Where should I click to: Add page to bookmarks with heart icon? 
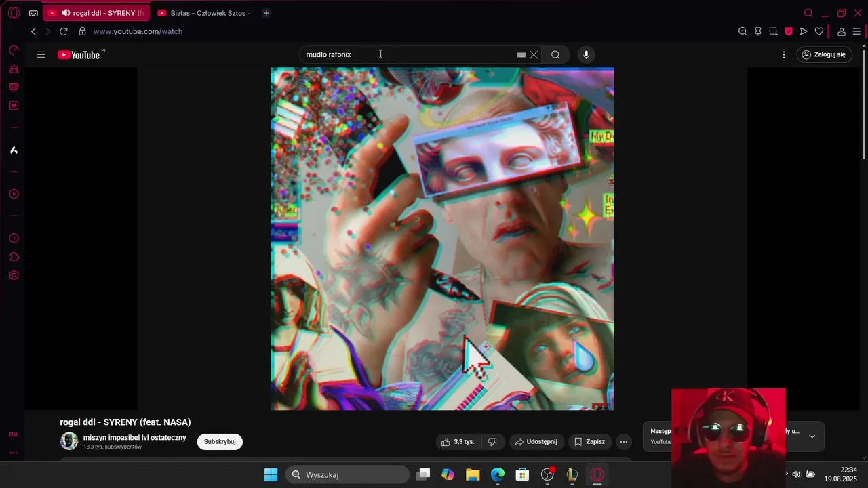tap(819, 31)
